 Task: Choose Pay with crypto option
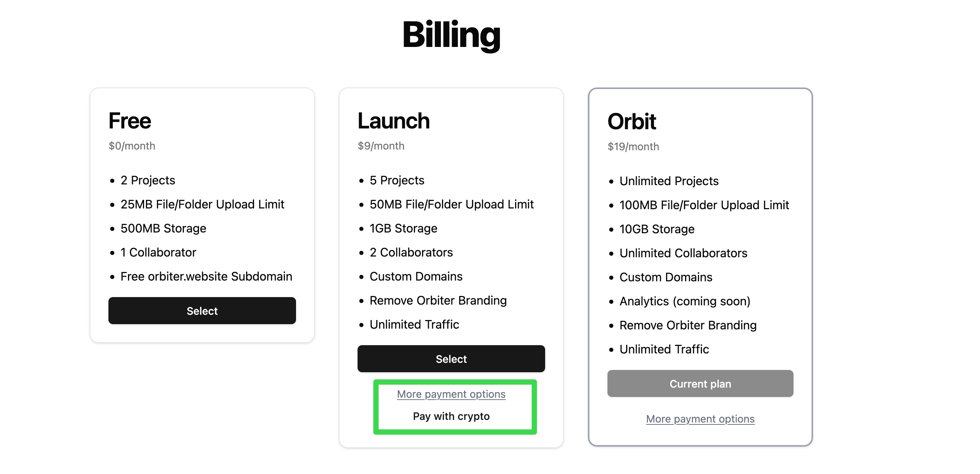pyautogui.click(x=451, y=416)
